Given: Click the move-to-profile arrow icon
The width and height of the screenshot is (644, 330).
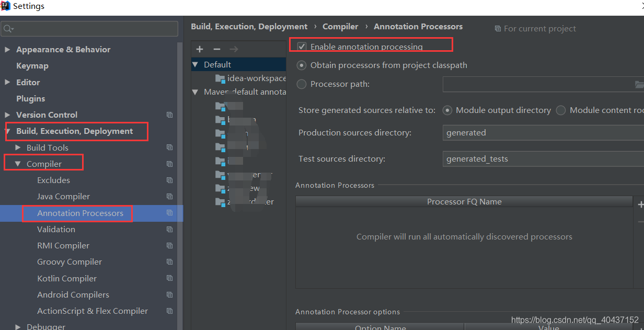Looking at the screenshot, I should 234,49.
